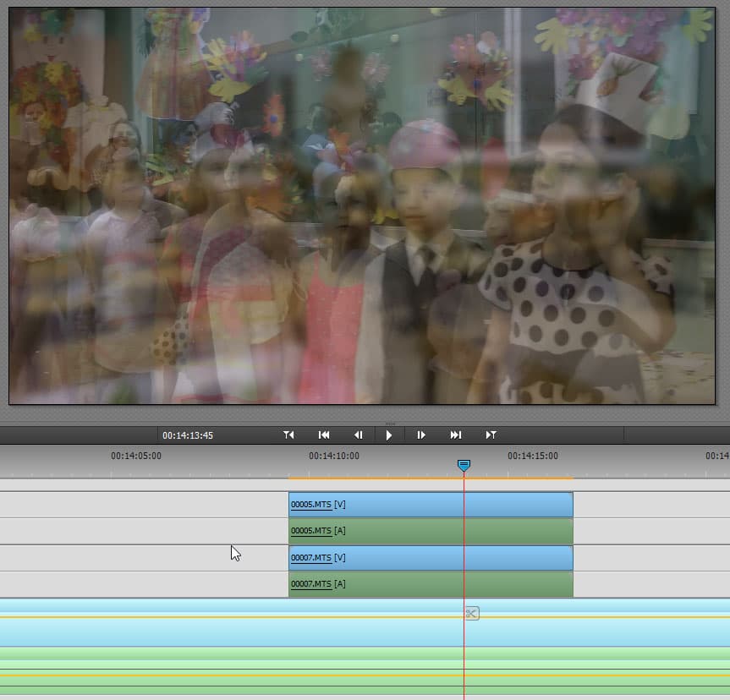Click the blue playhead marker on ruler
This screenshot has height=700, width=730.
click(464, 466)
